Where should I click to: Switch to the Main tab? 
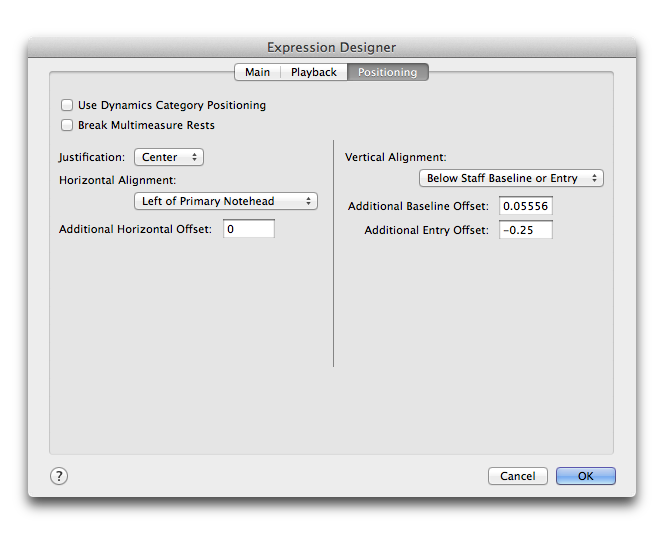click(x=257, y=72)
